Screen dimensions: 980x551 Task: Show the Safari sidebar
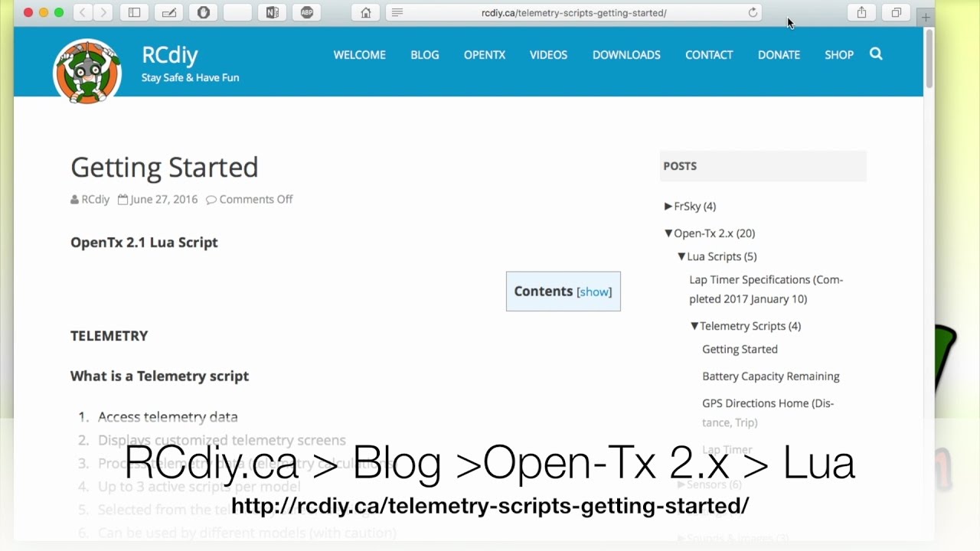pyautogui.click(x=134, y=12)
